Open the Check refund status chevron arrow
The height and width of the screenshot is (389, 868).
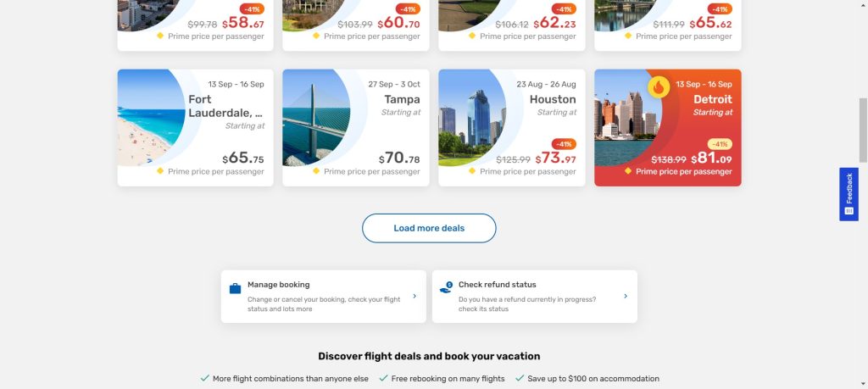(626, 297)
